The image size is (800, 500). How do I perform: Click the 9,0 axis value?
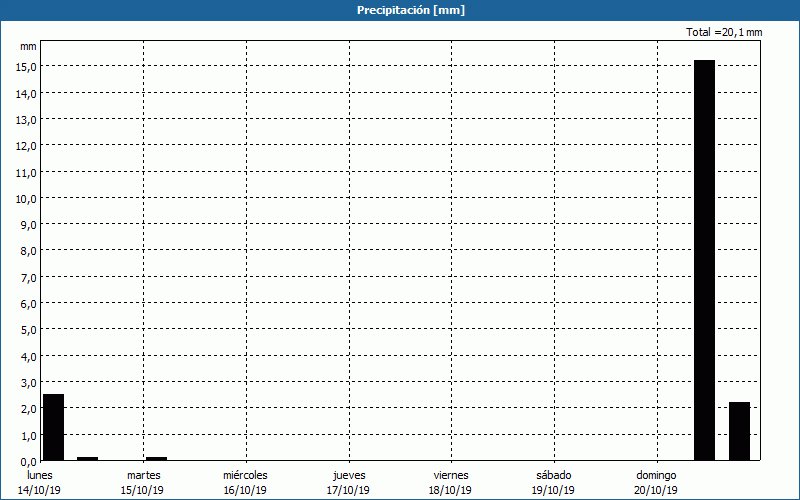click(29, 225)
